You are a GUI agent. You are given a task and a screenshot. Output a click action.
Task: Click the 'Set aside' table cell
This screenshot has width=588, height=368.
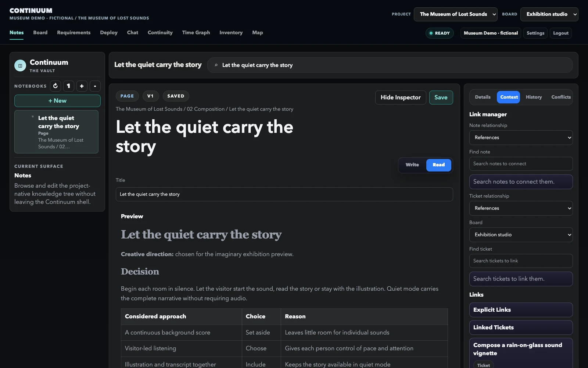261,333
